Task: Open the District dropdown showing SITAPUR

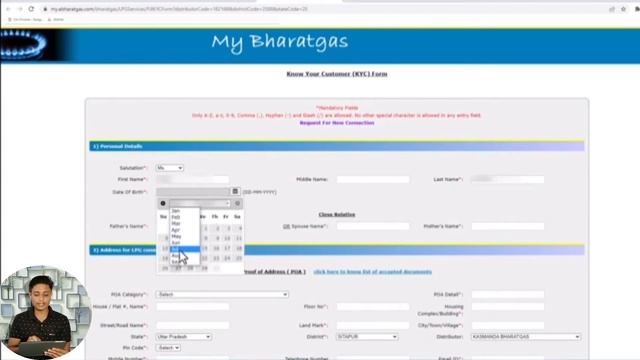Action: (367, 337)
